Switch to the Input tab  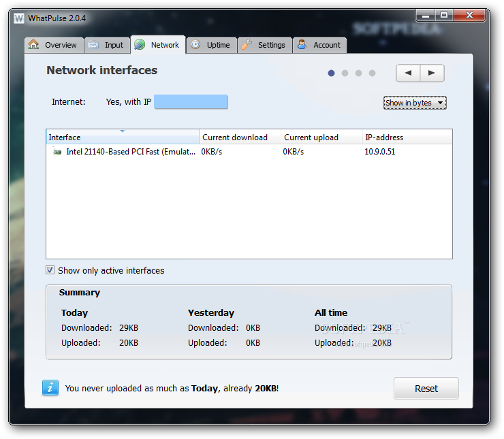pos(107,45)
